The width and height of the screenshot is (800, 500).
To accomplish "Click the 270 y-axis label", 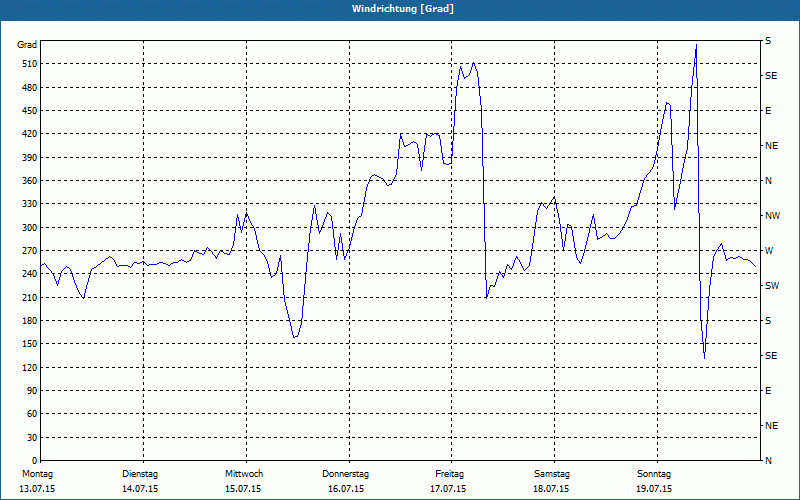I will (30, 251).
